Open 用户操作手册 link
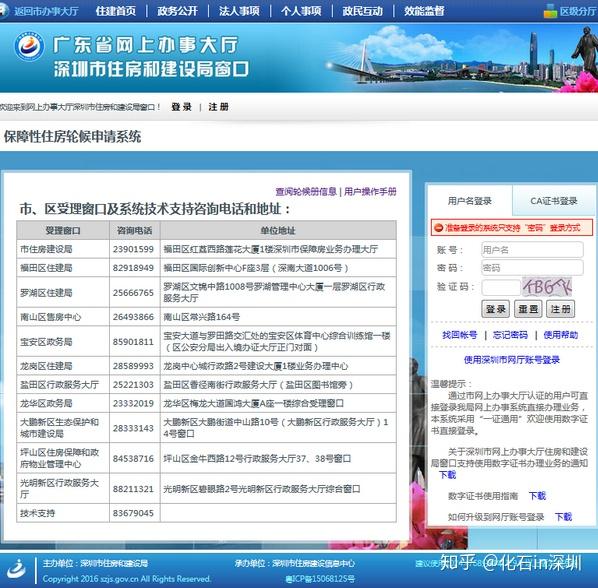 pos(370,191)
